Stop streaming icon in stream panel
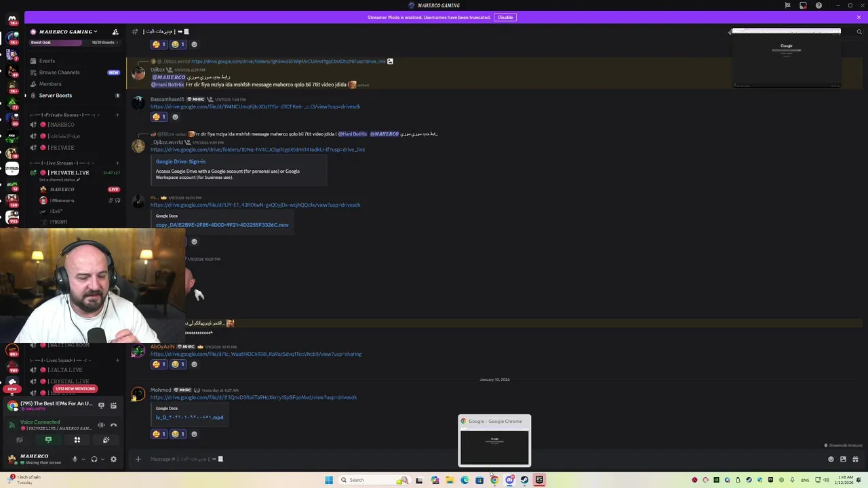The height and width of the screenshot is (488, 868). 101,405
